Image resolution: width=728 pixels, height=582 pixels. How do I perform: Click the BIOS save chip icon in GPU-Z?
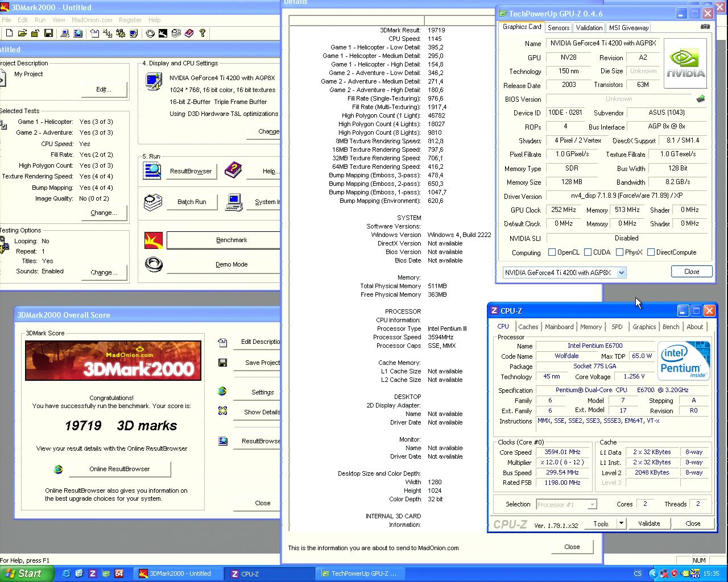701,99
